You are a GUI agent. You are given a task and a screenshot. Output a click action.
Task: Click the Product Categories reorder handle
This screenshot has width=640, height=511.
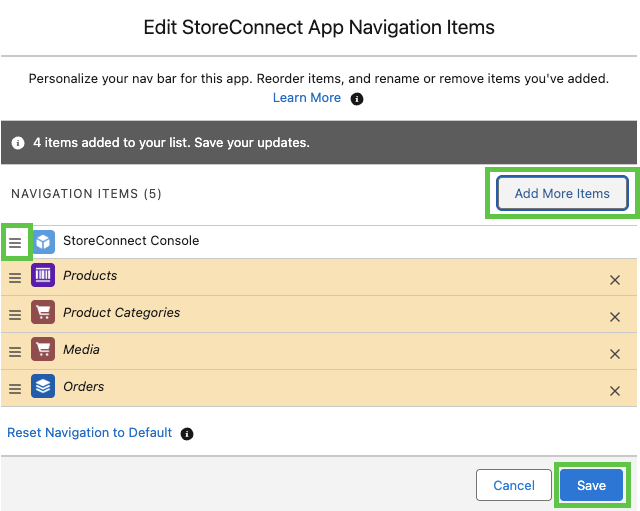(x=15, y=315)
